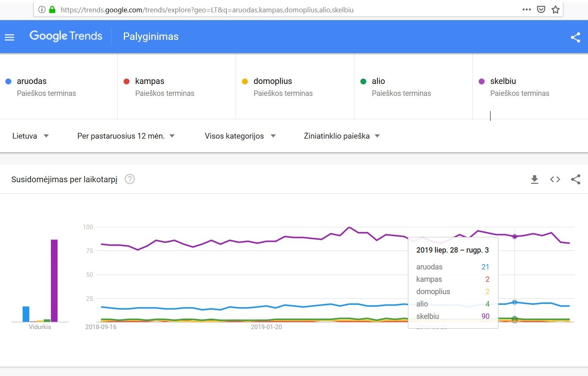Click the purple skelbiu average bar
This screenshot has height=376, width=588.
point(54,281)
